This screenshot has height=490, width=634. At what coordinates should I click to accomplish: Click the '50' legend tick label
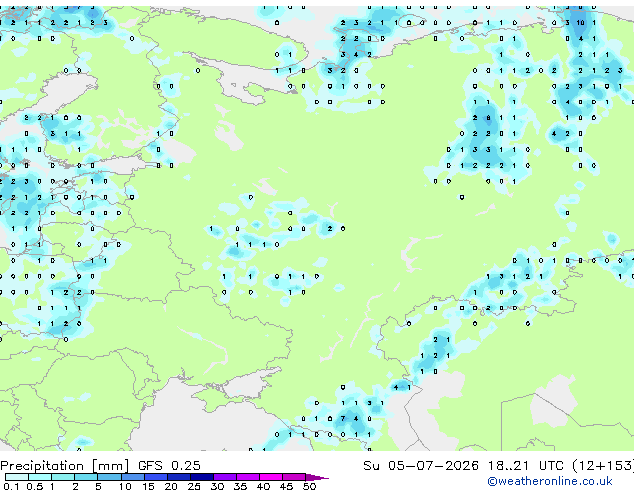[x=310, y=486]
